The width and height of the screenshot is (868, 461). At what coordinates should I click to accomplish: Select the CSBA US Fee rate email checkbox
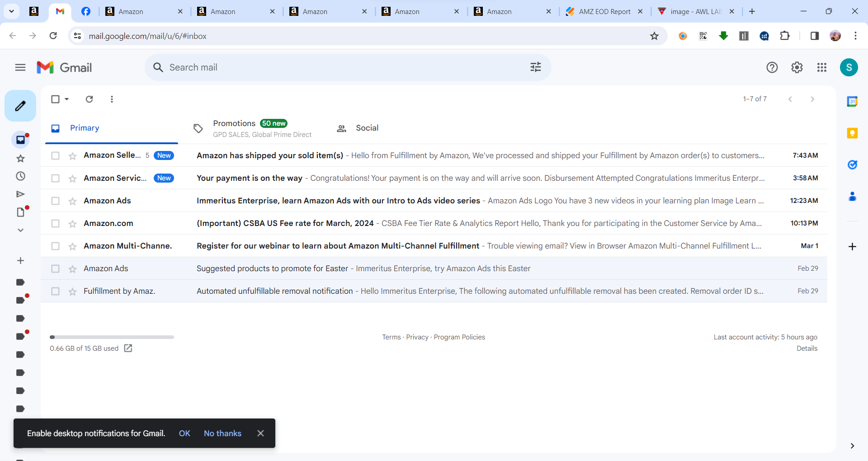tap(55, 223)
